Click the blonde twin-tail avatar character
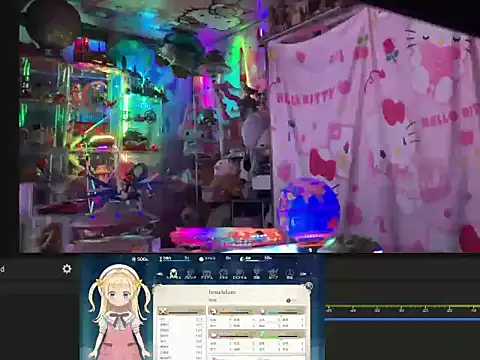This screenshot has height=360, width=480. tap(119, 312)
